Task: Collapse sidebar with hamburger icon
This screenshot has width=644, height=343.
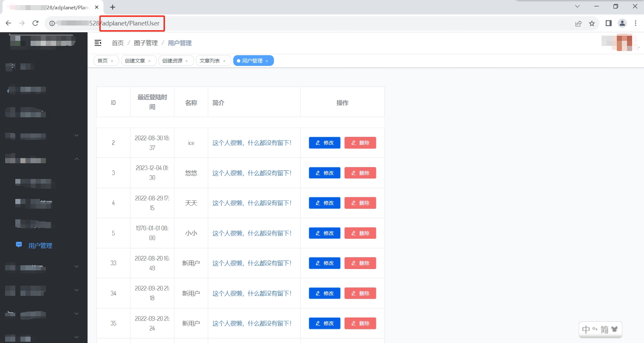Action: 98,43
